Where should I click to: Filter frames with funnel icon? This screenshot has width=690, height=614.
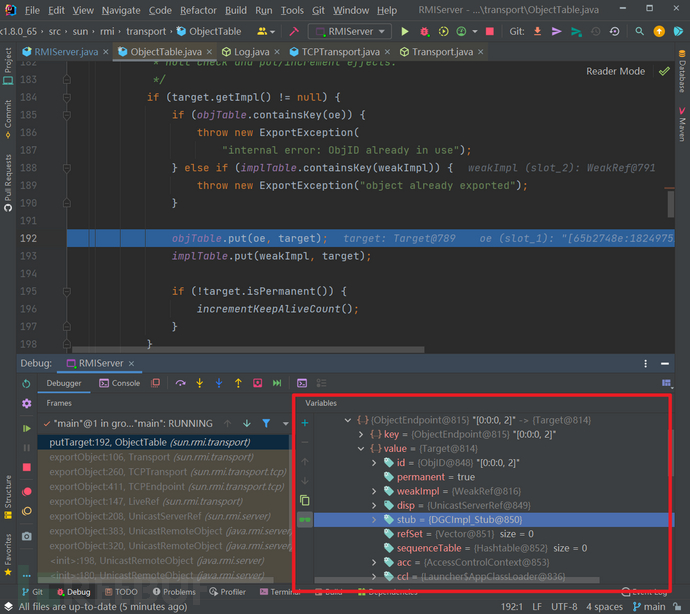point(266,423)
